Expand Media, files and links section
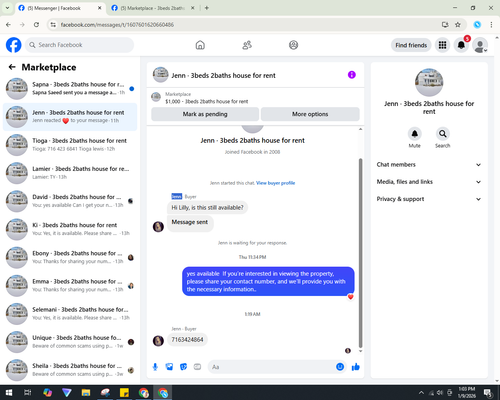 tap(429, 182)
